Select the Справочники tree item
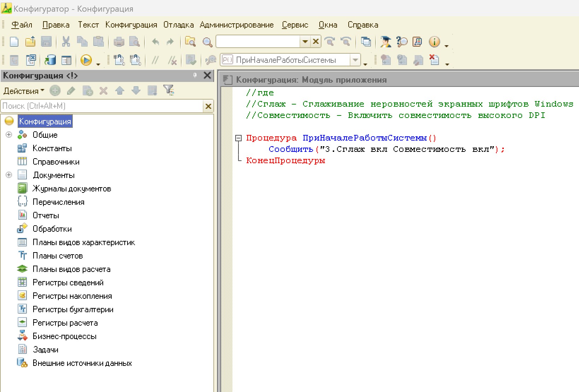The height and width of the screenshot is (392, 579). click(x=56, y=162)
